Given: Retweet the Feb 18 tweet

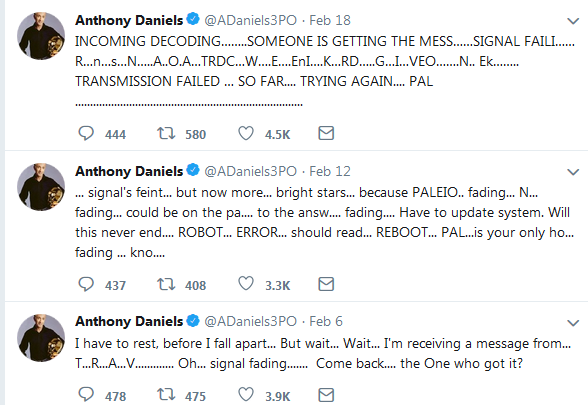Looking at the screenshot, I should point(166,134).
